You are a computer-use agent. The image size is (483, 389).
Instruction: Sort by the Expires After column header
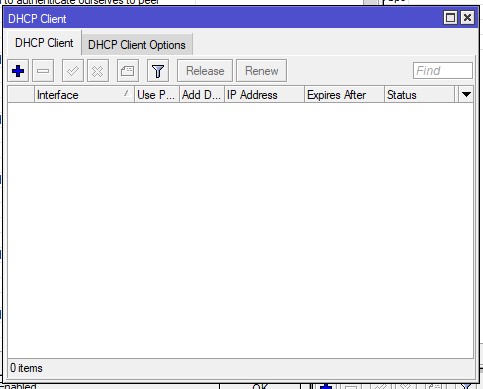[x=344, y=95]
